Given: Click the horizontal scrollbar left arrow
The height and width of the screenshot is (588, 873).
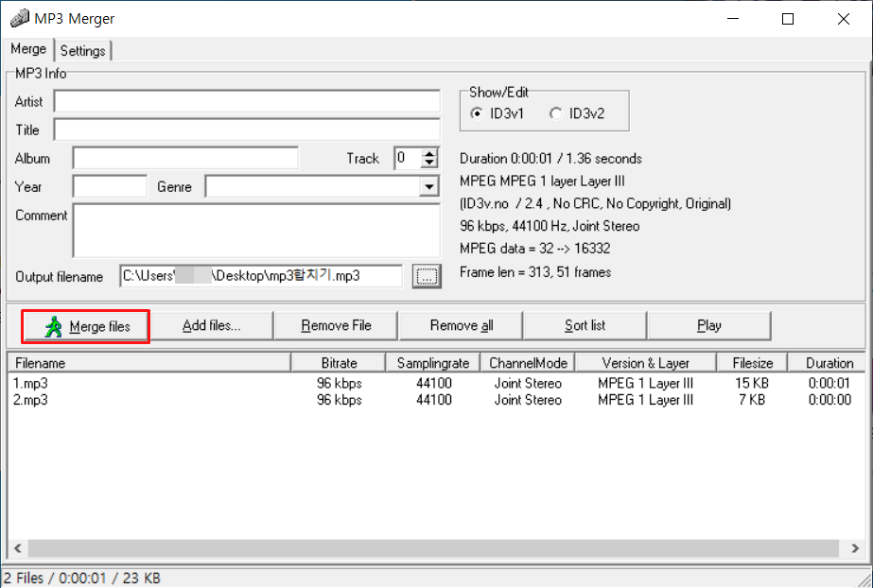Looking at the screenshot, I should [x=18, y=548].
